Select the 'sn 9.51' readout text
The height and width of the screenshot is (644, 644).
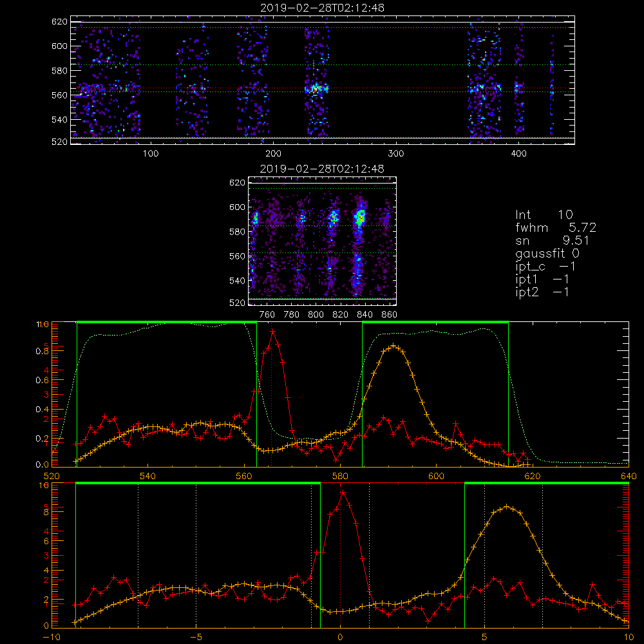tap(553, 241)
